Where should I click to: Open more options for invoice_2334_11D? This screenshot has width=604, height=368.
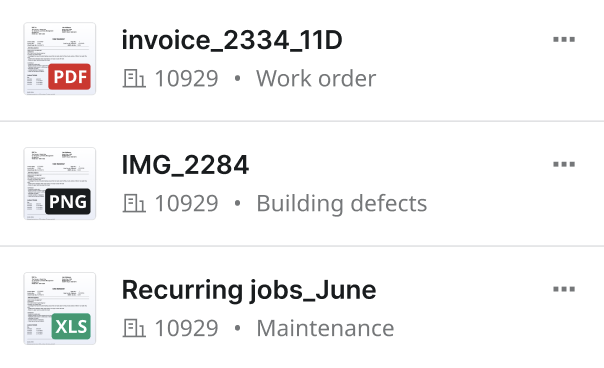[x=564, y=39]
